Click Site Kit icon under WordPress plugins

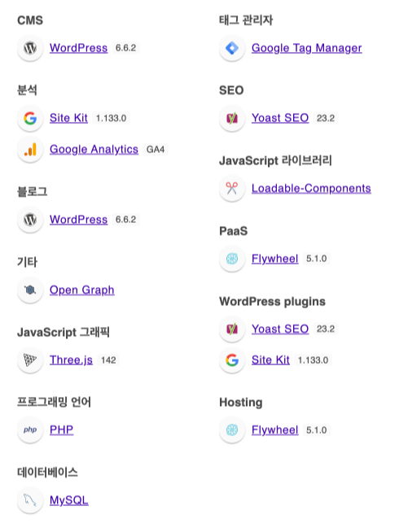(232, 360)
